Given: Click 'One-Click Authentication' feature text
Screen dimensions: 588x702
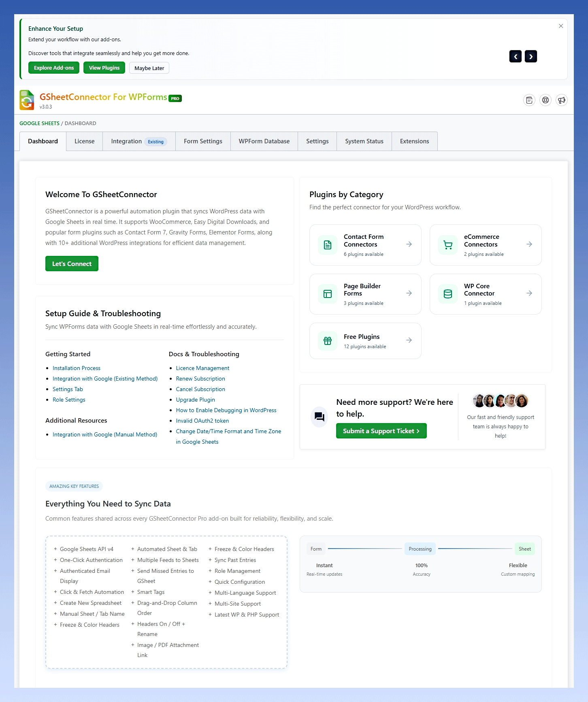Looking at the screenshot, I should click(91, 560).
